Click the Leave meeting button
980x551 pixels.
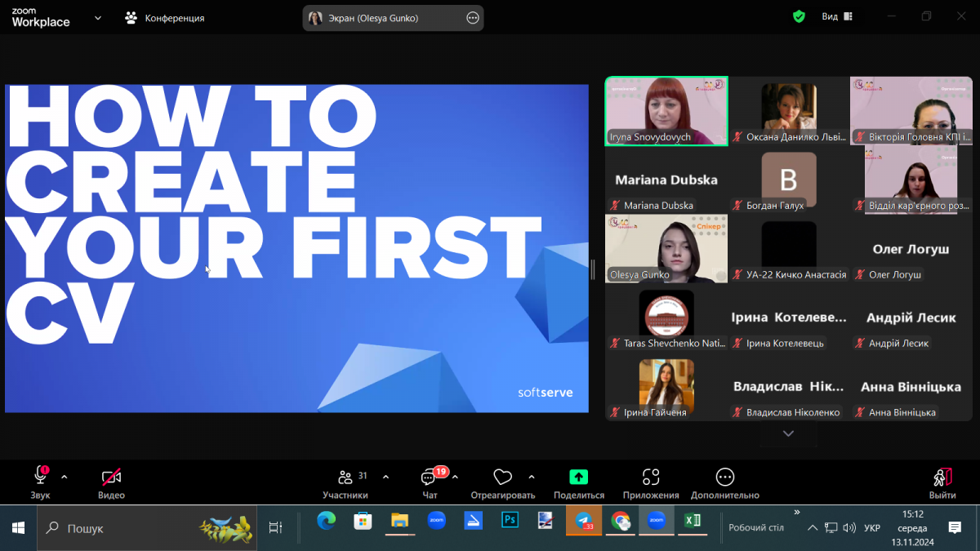pos(942,482)
